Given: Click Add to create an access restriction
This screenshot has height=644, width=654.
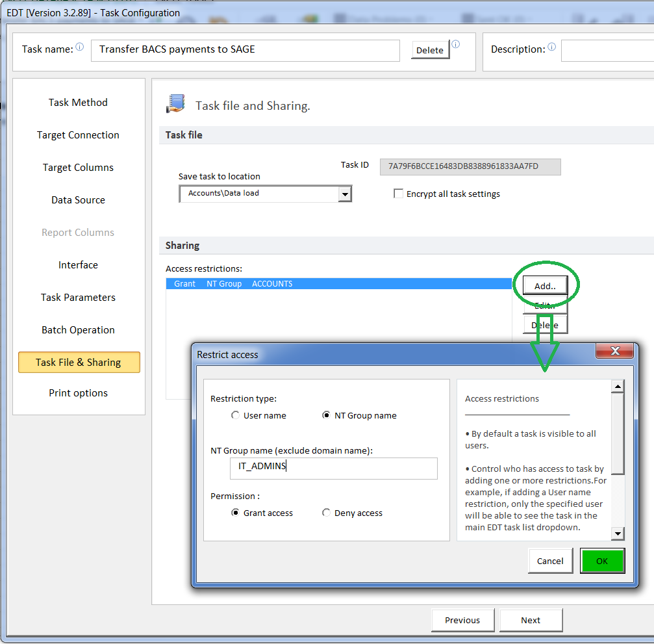Looking at the screenshot, I should [546, 285].
